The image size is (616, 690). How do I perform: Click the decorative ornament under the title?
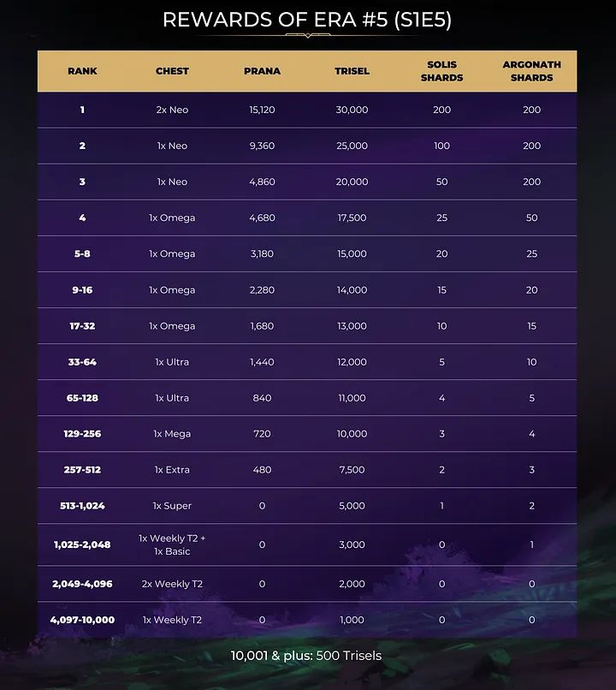coord(307,35)
